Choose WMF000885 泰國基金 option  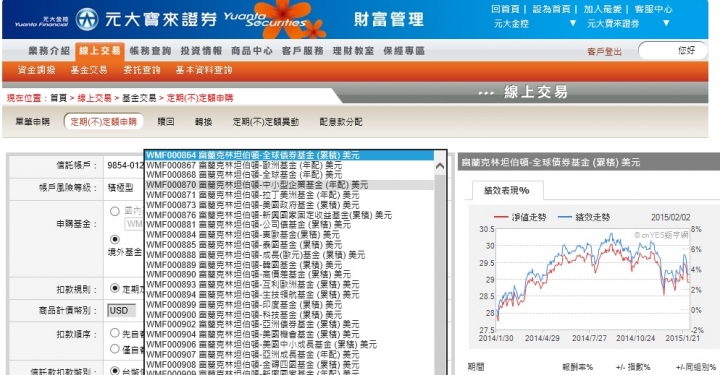pos(289,245)
